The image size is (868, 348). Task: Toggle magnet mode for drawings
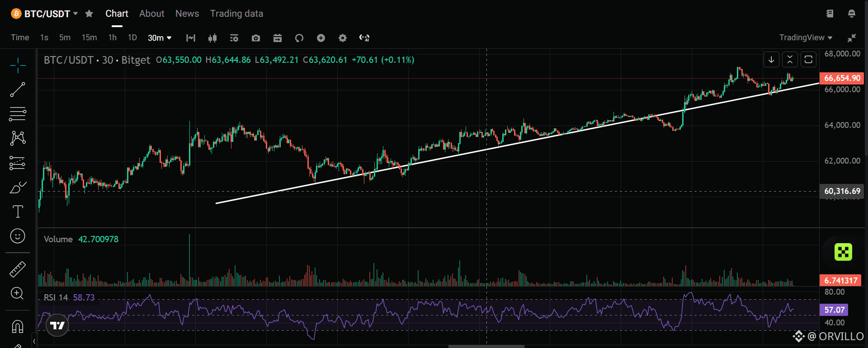click(18, 326)
